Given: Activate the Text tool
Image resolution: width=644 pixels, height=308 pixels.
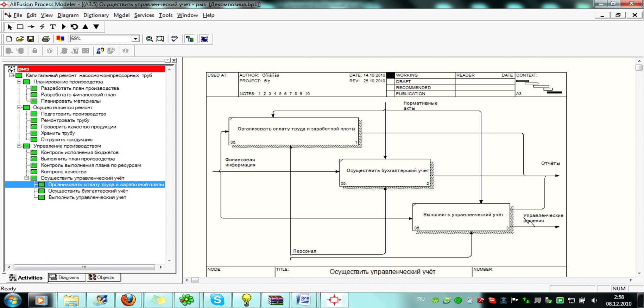Looking at the screenshot, I should click(53, 27).
